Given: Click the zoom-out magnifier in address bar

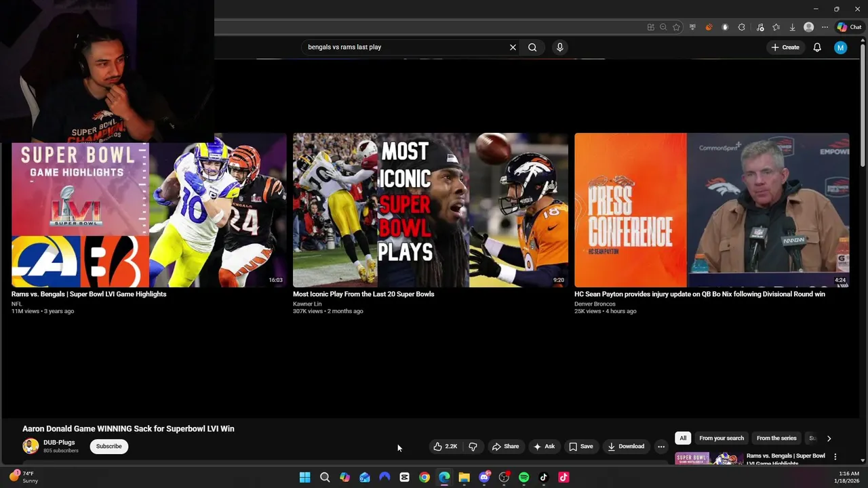Looking at the screenshot, I should [663, 27].
